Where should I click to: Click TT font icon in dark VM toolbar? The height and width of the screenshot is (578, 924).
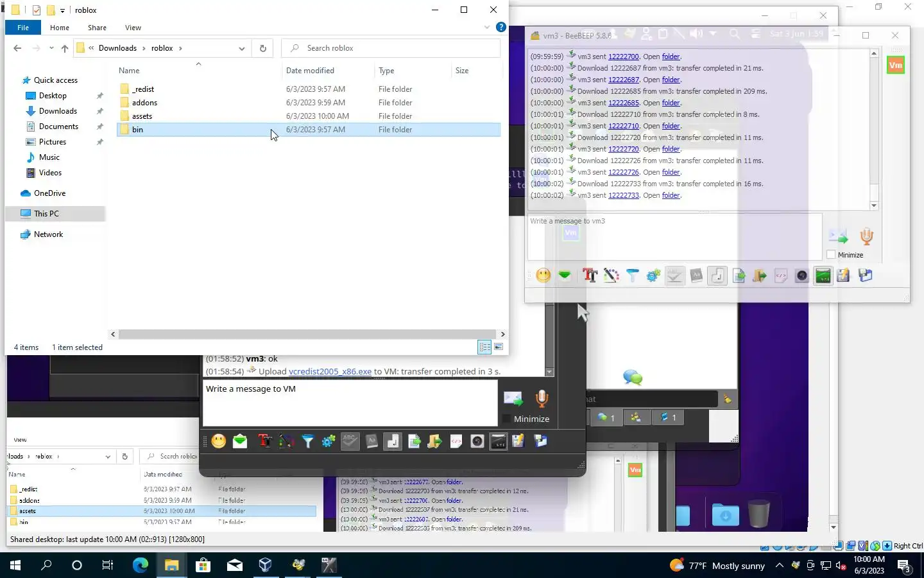click(265, 441)
